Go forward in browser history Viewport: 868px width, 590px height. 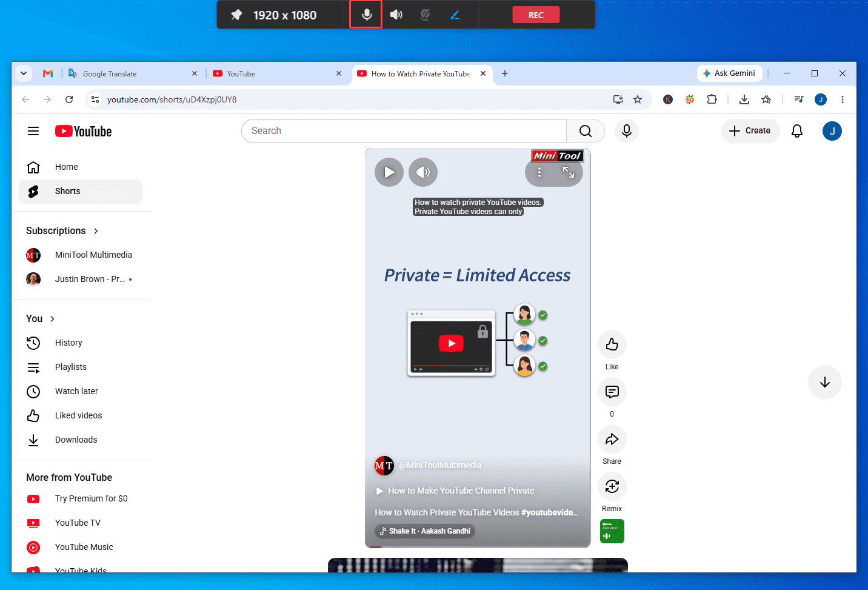(47, 99)
